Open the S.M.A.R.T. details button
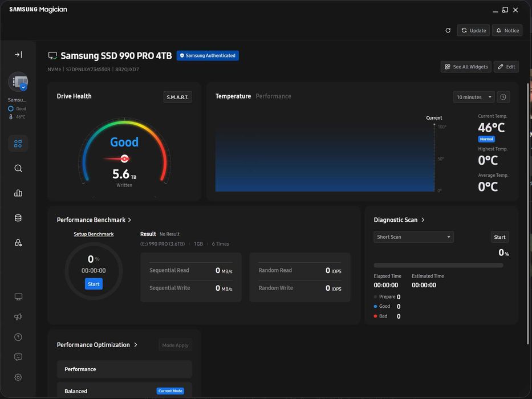The width and height of the screenshot is (532, 399). tap(177, 97)
